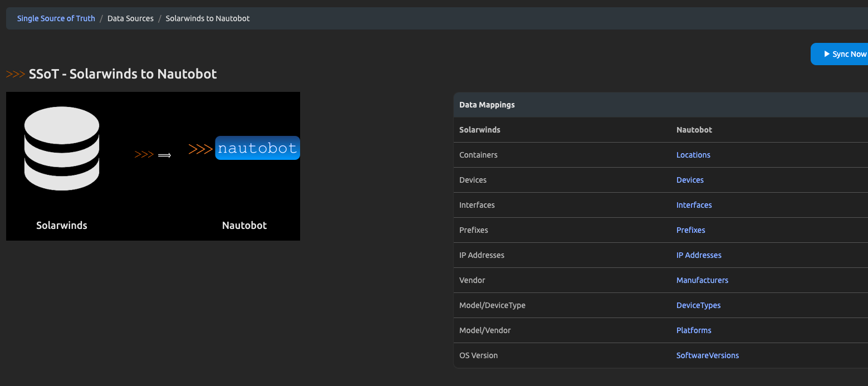Open the Locations mapping link
The image size is (868, 386).
click(693, 155)
